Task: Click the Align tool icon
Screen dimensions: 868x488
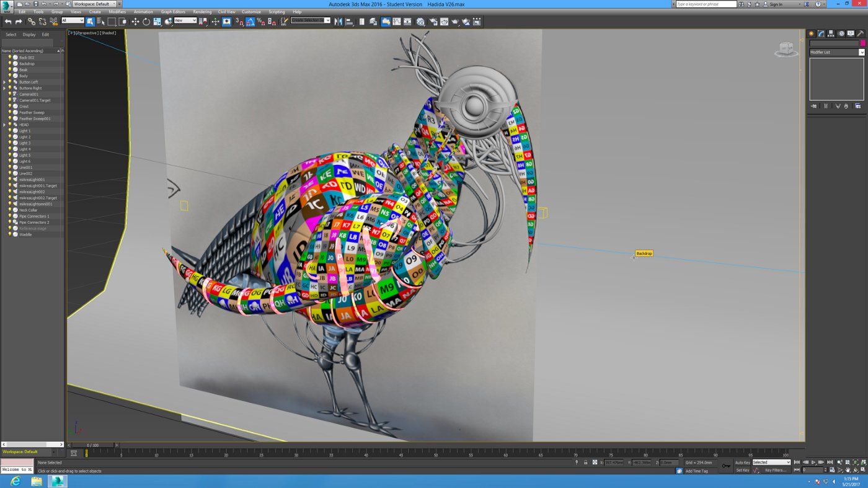Action: tap(349, 22)
